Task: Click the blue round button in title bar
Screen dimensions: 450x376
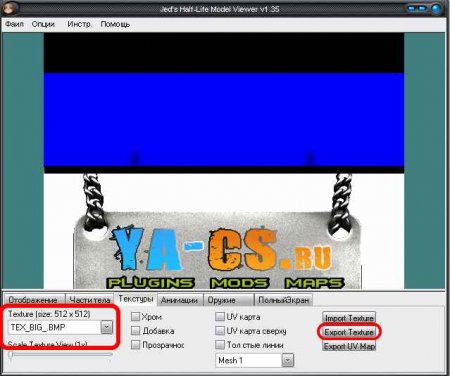Action: coord(436,8)
